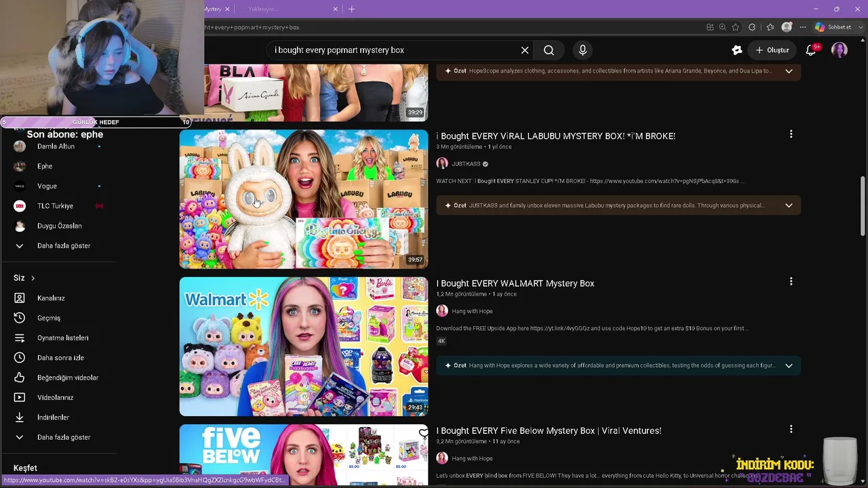
Task: Open the Ephe subscription channel
Action: tap(45, 166)
